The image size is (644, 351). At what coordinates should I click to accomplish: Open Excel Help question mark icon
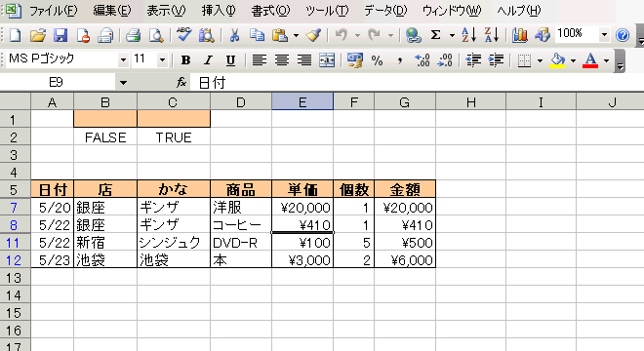(623, 35)
